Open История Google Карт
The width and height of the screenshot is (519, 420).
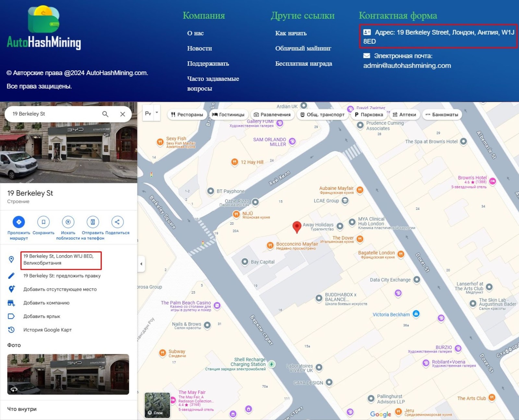coord(47,330)
